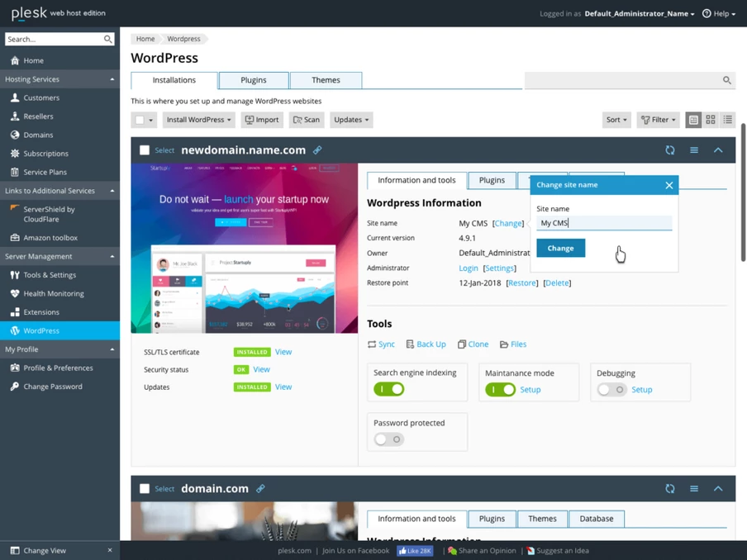Viewport: 747px width, 560px height.
Task: Collapse the newdomain.name.com panel
Action: 718,150
